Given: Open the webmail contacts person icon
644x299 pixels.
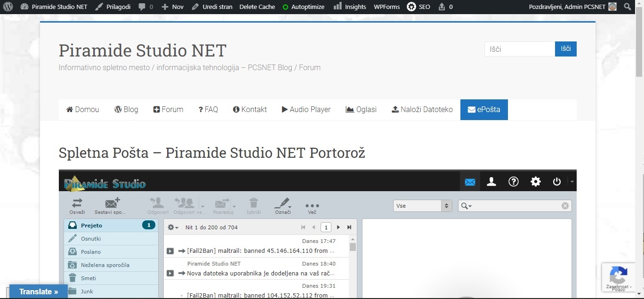Looking at the screenshot, I should 491,182.
